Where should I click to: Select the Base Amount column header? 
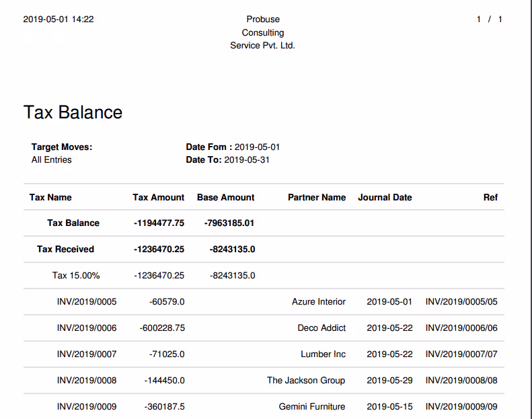[225, 198]
